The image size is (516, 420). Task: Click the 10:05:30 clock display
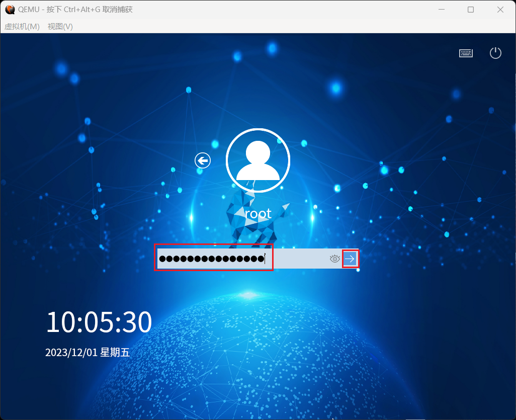click(99, 322)
